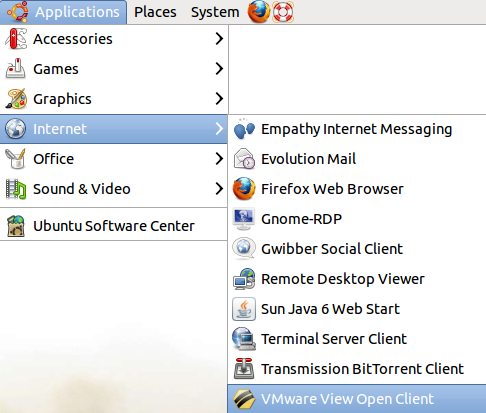Click the Games joystick icon
486x413 pixels.
pos(15,69)
